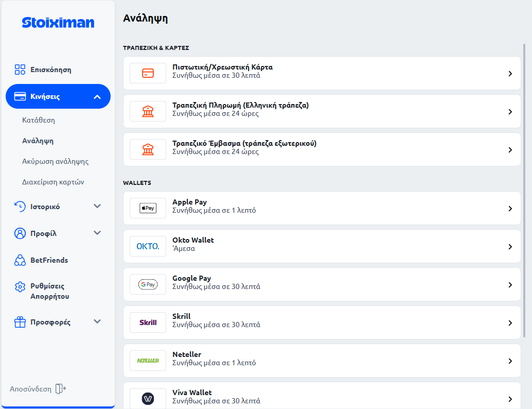
Task: Select Τραπεζική Πληρωμή (Ελληνική τράπεζα) option
Action: pos(322,111)
